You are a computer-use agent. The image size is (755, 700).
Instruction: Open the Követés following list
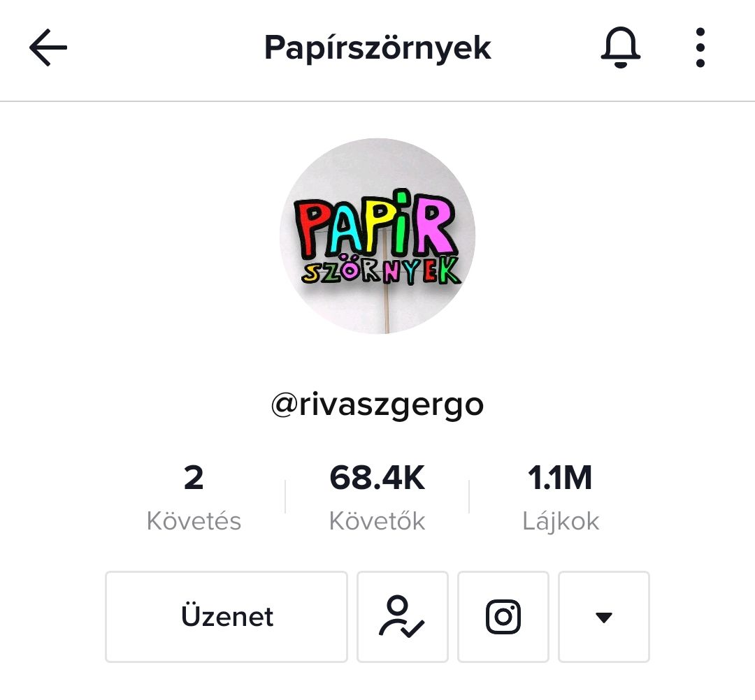tap(194, 521)
